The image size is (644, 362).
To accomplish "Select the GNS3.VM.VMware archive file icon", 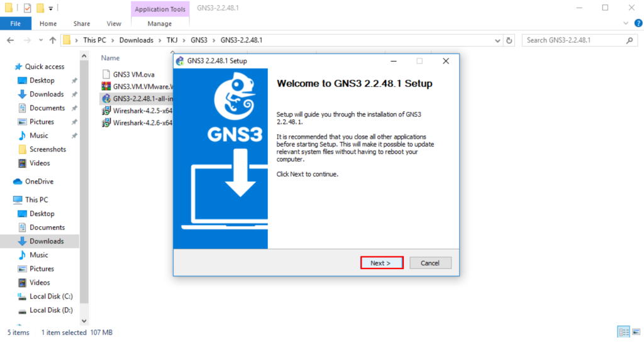I will coord(106,86).
